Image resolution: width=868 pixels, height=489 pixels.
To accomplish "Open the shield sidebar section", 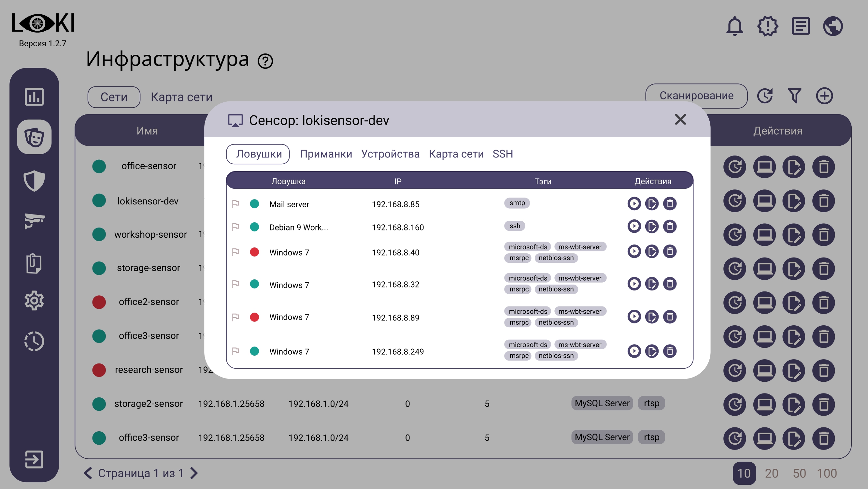I will (x=34, y=181).
